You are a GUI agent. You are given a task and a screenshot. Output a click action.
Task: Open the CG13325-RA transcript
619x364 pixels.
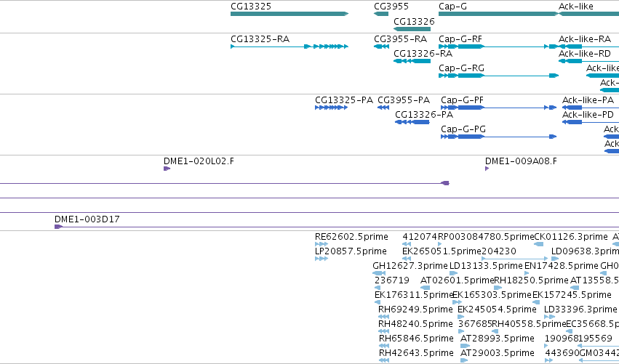[289, 46]
